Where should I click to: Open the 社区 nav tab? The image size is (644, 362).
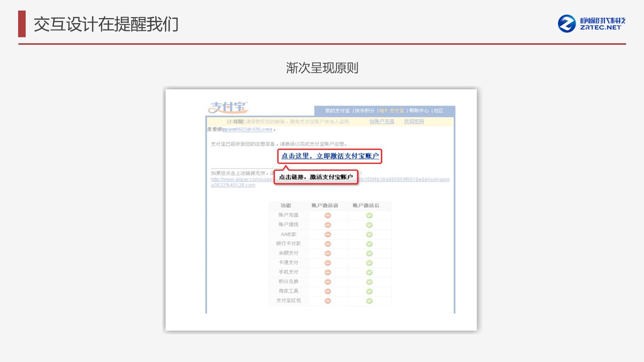click(439, 111)
